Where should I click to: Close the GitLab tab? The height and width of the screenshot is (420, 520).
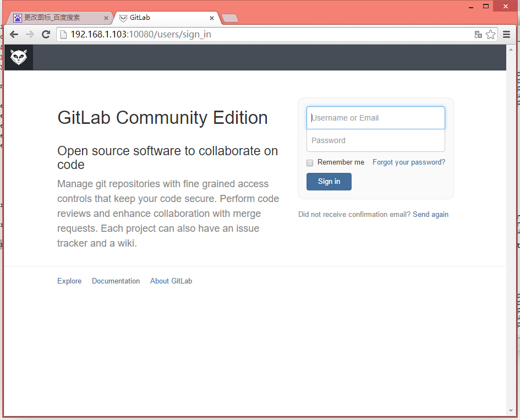click(212, 18)
